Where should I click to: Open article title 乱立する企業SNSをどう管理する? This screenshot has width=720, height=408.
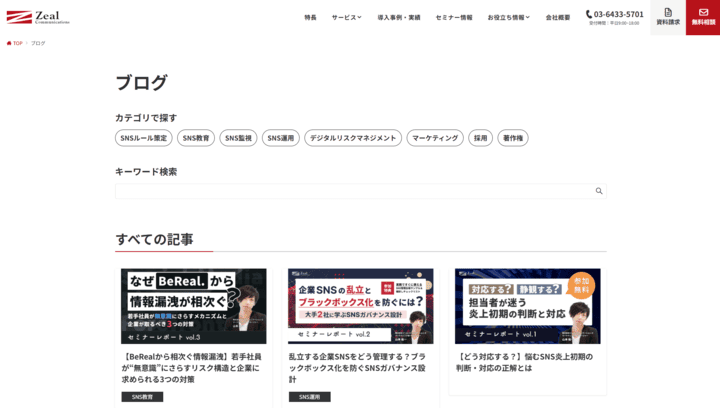(357, 368)
